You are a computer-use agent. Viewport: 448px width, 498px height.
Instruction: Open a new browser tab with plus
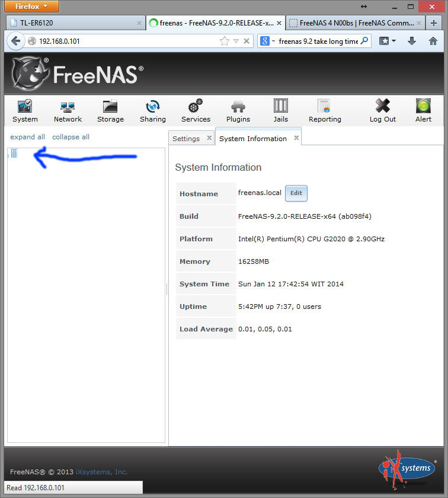tap(434, 23)
